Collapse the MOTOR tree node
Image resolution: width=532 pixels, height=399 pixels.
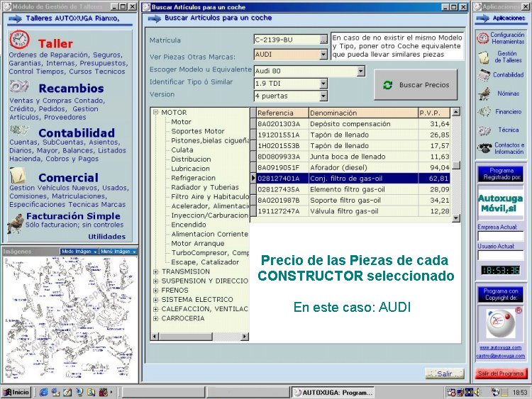[x=156, y=112]
